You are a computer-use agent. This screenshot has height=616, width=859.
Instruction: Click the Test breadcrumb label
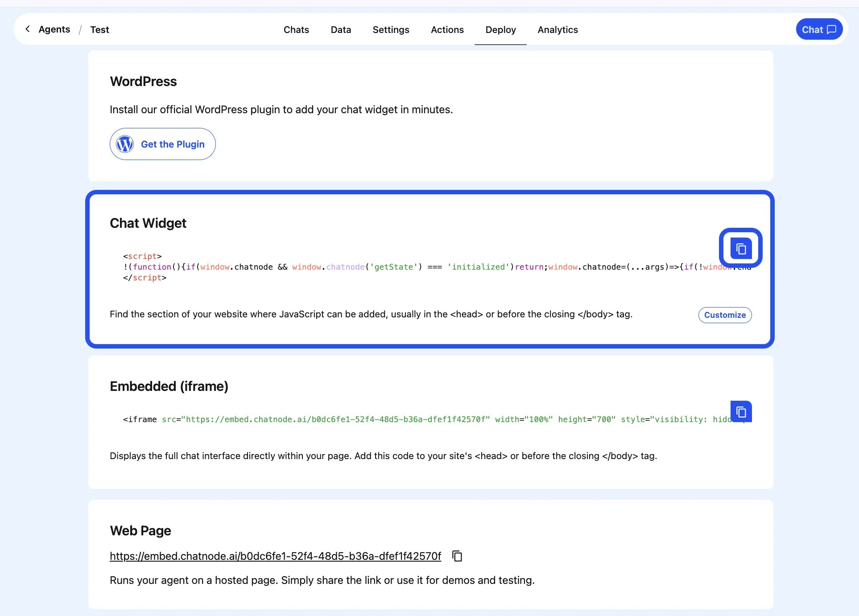click(99, 29)
